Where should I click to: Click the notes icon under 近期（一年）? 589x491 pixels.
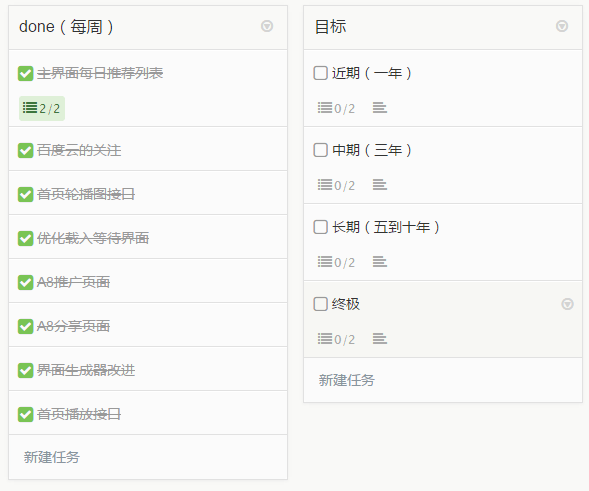(380, 108)
